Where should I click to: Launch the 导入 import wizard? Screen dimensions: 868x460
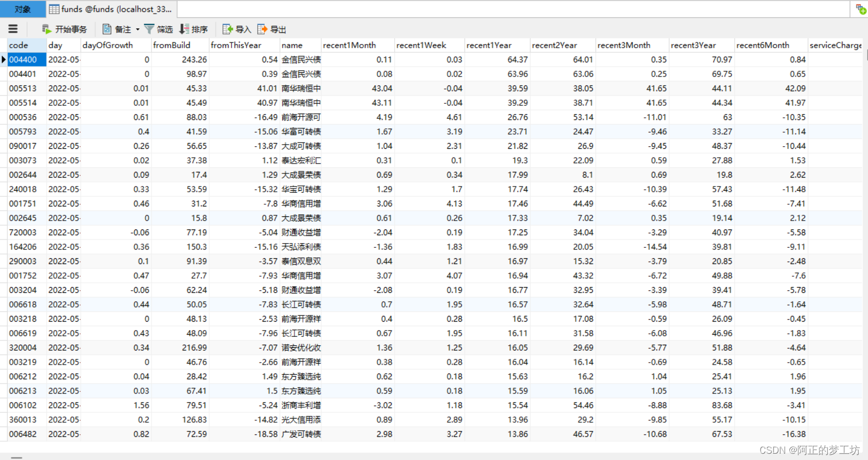[x=237, y=29]
